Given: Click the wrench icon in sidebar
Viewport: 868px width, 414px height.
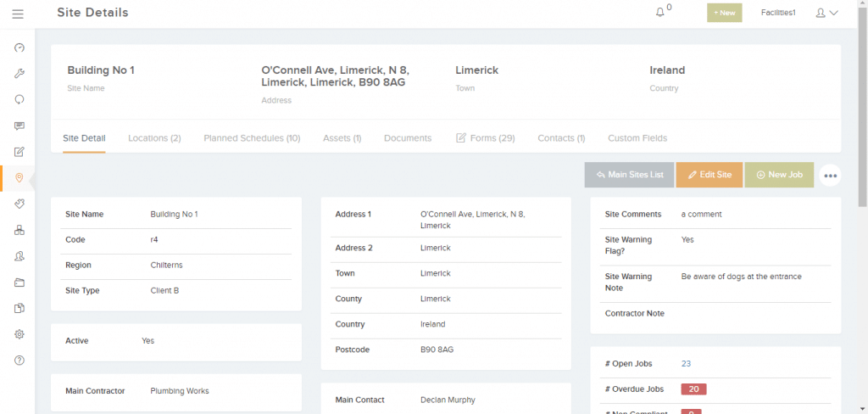Looking at the screenshot, I should click(x=19, y=74).
